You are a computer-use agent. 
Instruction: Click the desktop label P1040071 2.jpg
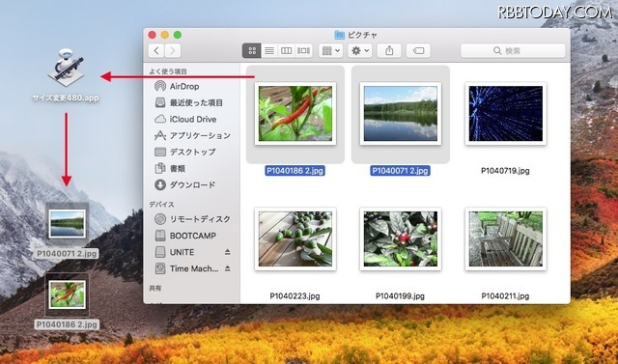tap(67, 254)
